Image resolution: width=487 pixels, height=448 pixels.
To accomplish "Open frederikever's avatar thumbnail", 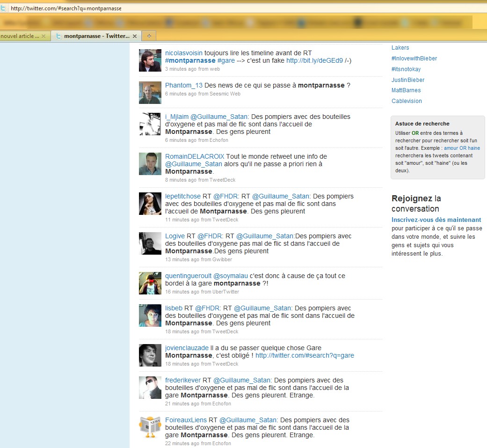I will 150,388.
